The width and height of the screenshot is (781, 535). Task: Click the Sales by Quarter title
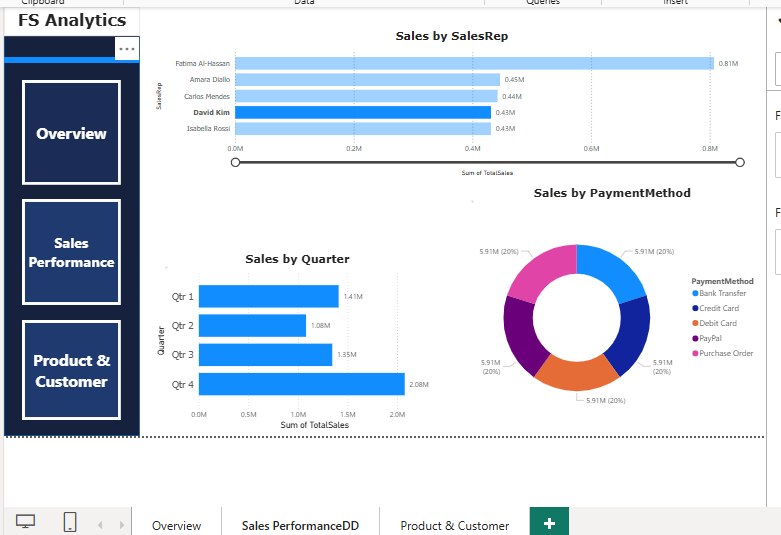[297, 259]
